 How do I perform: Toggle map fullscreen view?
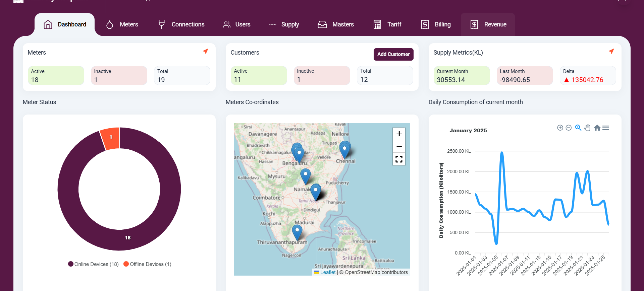point(399,159)
